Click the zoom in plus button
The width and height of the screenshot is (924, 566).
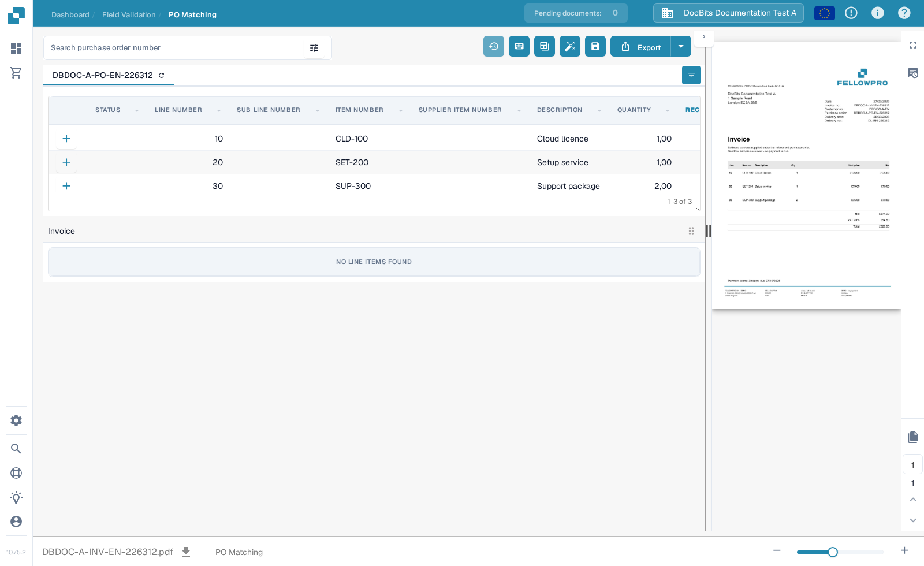click(x=904, y=550)
